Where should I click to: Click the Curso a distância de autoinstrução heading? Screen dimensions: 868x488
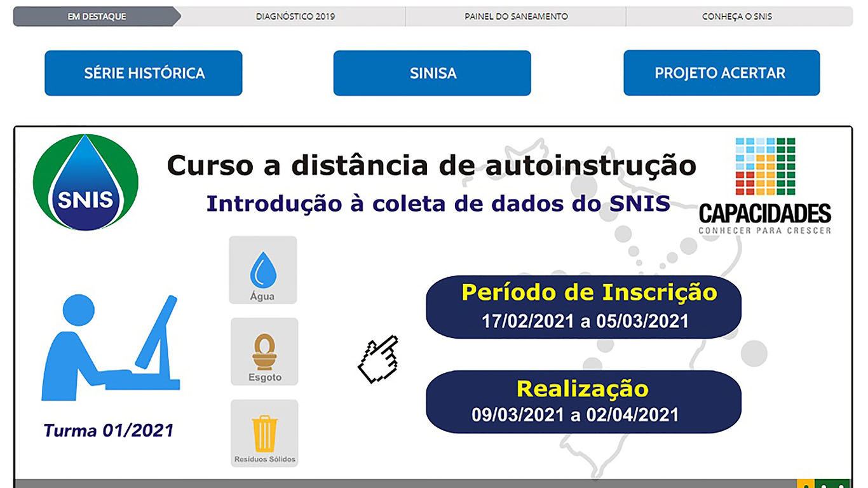[431, 166]
